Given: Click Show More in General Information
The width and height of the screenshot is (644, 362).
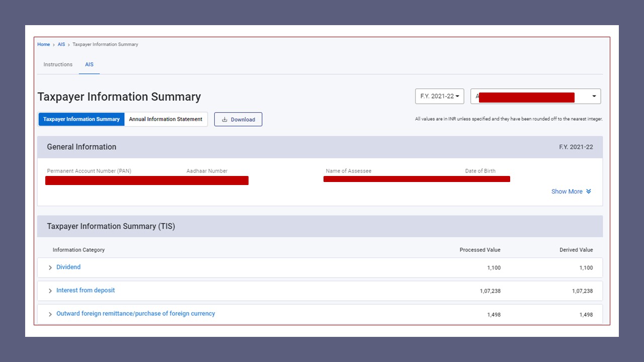Looking at the screenshot, I should 571,192.
